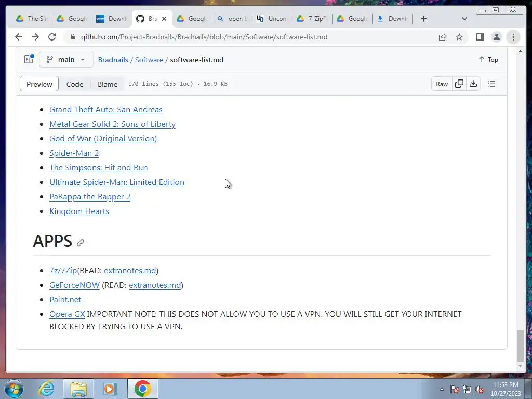The height and width of the screenshot is (399, 532).
Task: Switch to the 'open b' search tab
Action: [232, 19]
